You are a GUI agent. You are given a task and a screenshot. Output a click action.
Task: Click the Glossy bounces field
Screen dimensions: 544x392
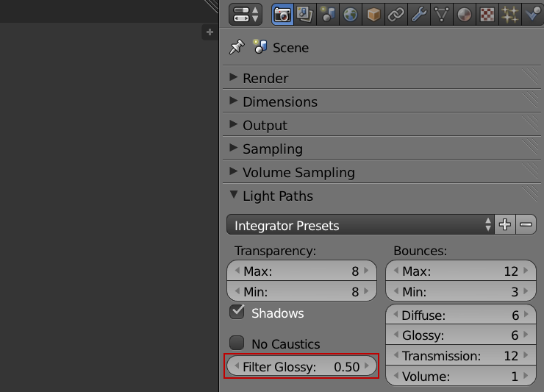[x=461, y=335]
